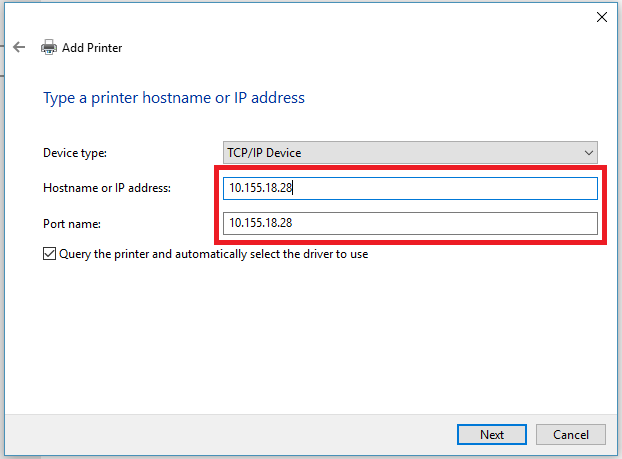This screenshot has height=459, width=622.
Task: Focus the Hostname or IP address field
Action: coord(410,188)
